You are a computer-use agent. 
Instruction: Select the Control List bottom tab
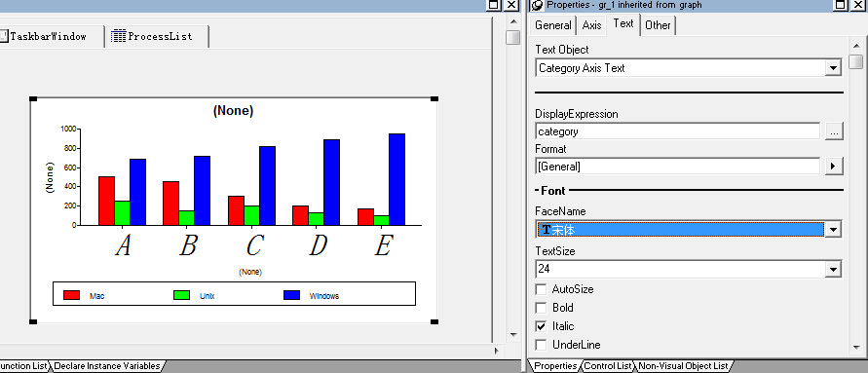pyautogui.click(x=607, y=366)
